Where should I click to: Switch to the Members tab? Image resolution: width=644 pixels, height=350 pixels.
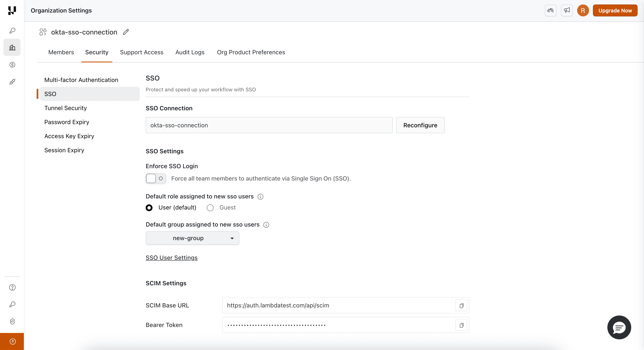(61, 52)
